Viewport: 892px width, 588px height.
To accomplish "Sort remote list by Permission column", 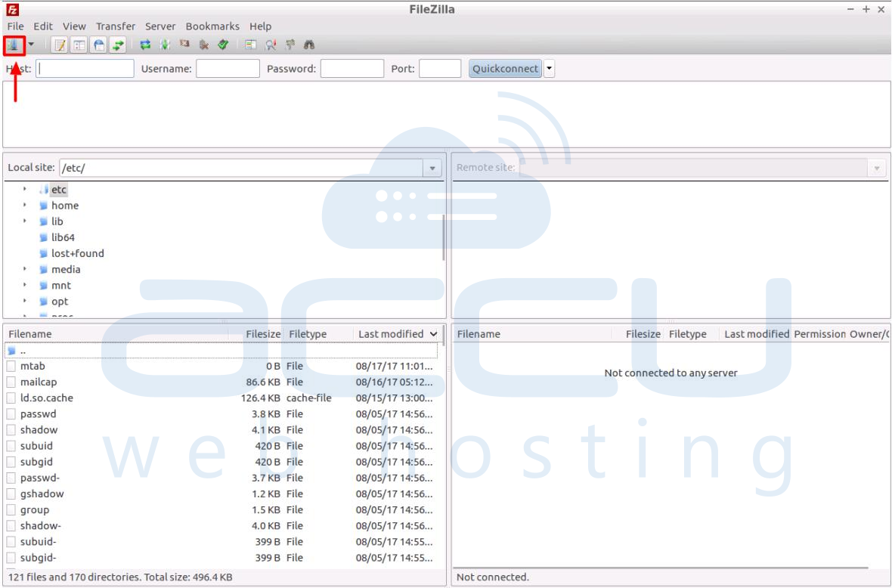I will [819, 334].
